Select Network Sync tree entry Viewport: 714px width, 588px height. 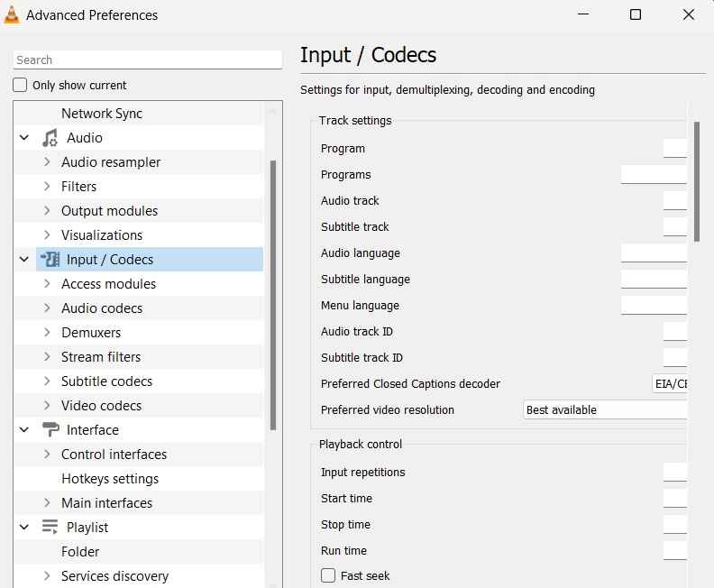click(x=102, y=113)
